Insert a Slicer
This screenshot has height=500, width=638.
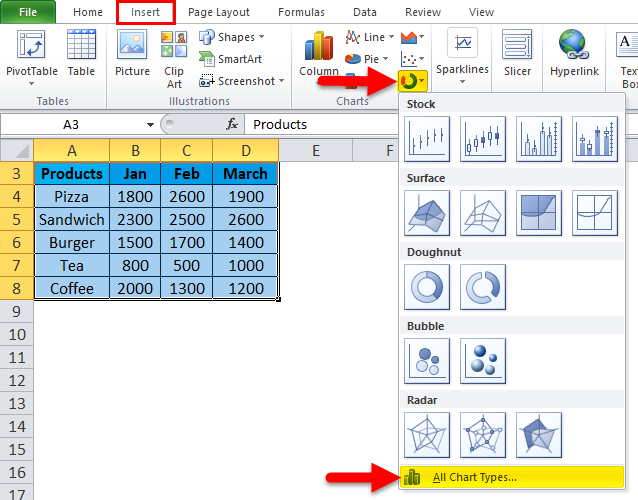pos(517,53)
